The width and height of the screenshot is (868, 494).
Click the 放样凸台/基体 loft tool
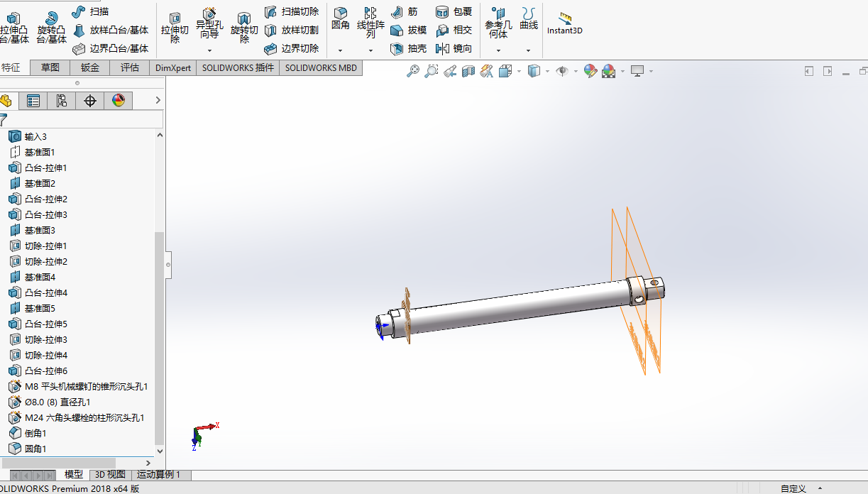coord(111,31)
